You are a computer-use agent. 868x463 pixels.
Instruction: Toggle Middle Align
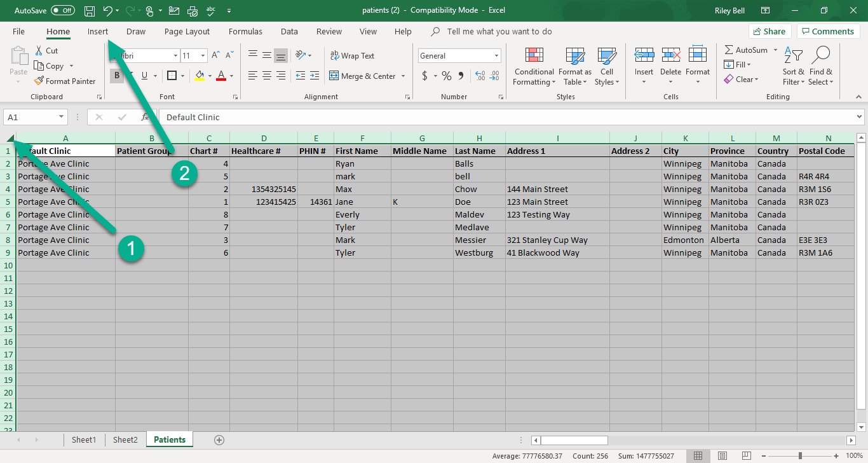267,56
